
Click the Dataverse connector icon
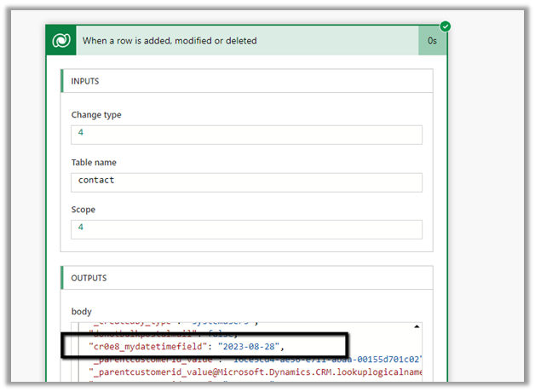click(x=61, y=40)
